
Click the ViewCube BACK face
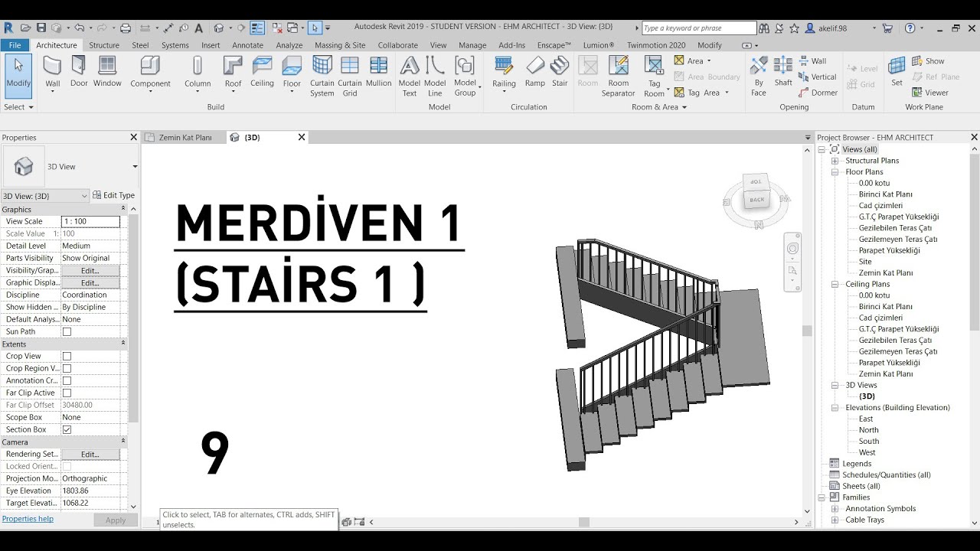click(756, 200)
